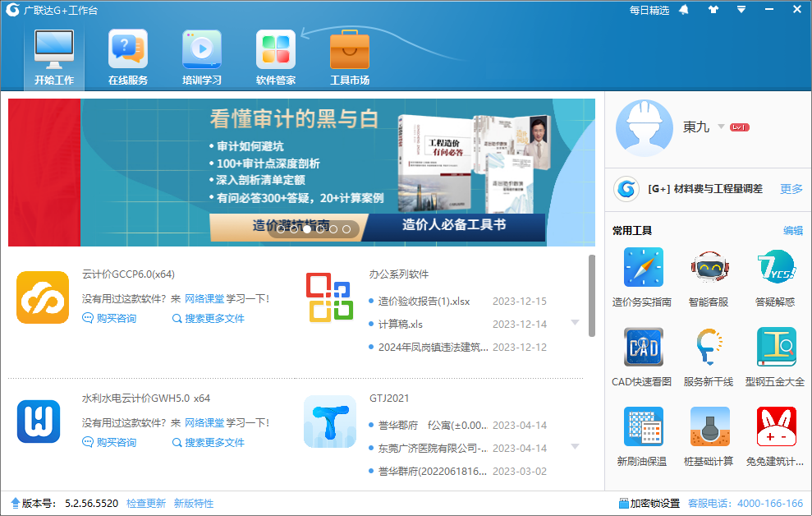Open the 誉华郡府 公寓 GTJ file
Image resolution: width=812 pixels, height=516 pixels.
(433, 426)
